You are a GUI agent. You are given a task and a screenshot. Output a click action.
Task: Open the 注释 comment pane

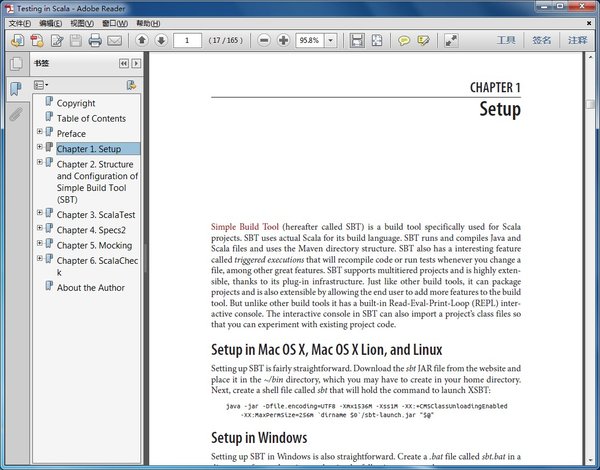pos(577,40)
